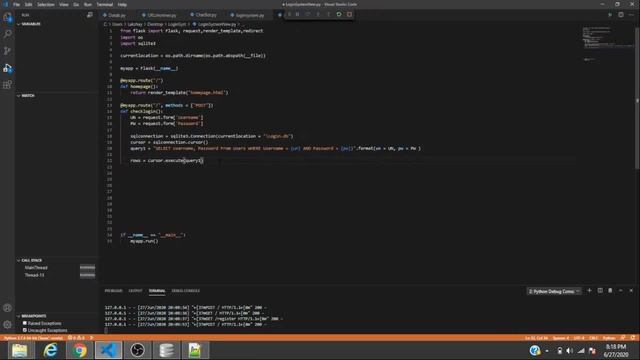Toggle Raised Exceptions breakpoint checkbox
This screenshot has width=640, height=360.
point(25,323)
